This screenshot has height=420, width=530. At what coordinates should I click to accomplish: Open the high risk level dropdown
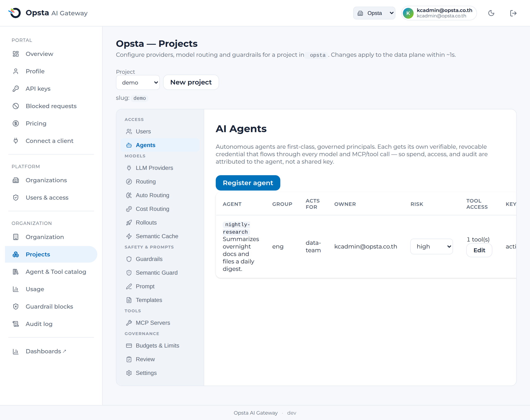pos(431,246)
